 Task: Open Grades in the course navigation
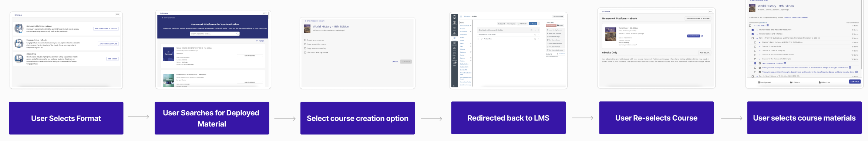coord(462,37)
